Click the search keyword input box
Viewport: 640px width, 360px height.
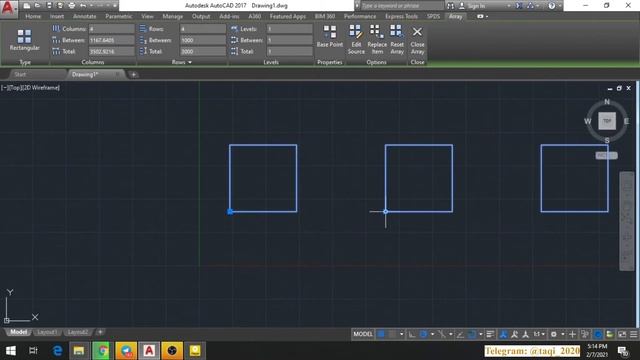coord(402,6)
